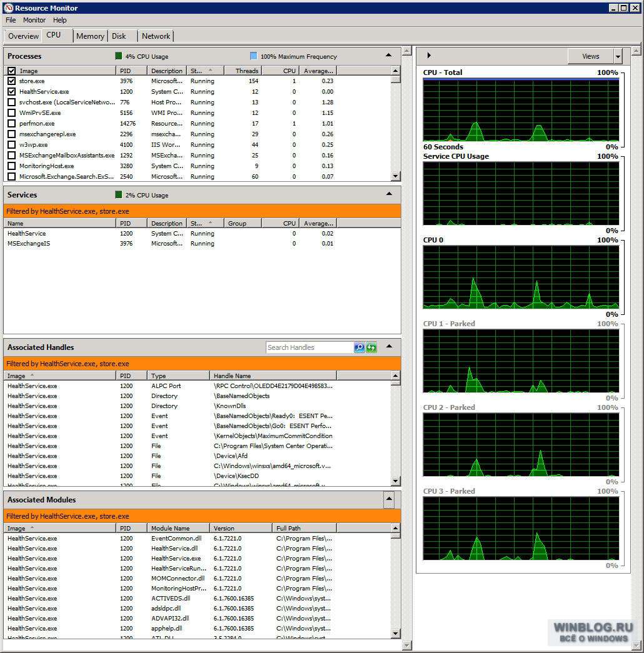Click the green CPU Usage indicator in Processes header
644x653 pixels.
pyautogui.click(x=118, y=56)
